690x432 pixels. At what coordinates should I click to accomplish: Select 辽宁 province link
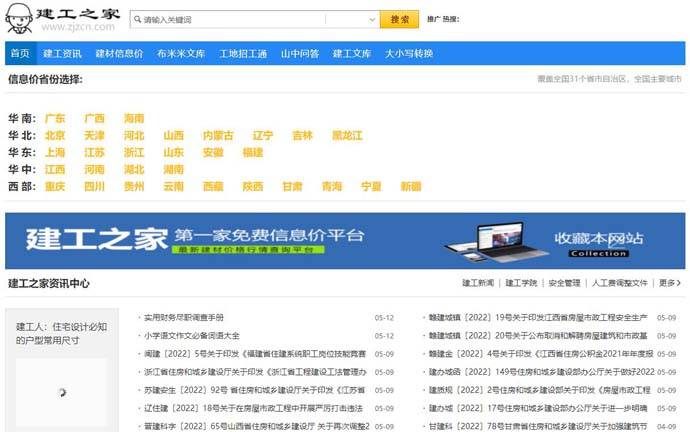click(x=263, y=135)
